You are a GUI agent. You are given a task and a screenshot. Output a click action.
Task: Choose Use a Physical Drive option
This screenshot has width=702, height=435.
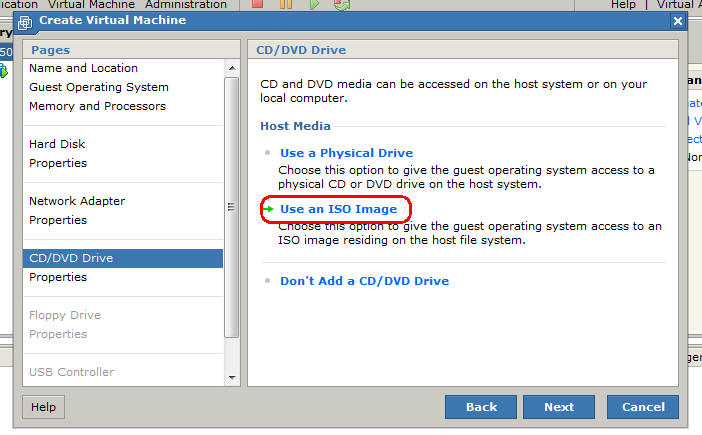coord(346,153)
